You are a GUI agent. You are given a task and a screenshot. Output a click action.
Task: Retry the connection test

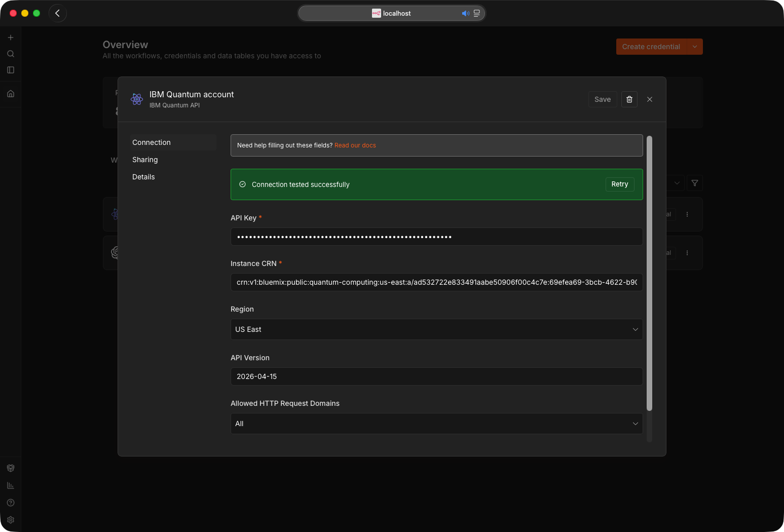click(x=620, y=184)
